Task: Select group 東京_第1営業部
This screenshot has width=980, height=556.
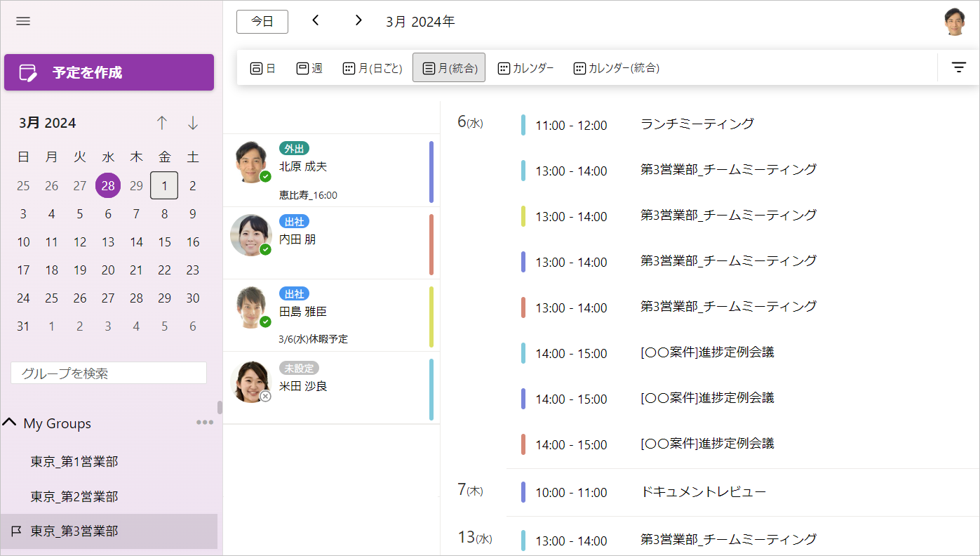Action: [x=74, y=461]
